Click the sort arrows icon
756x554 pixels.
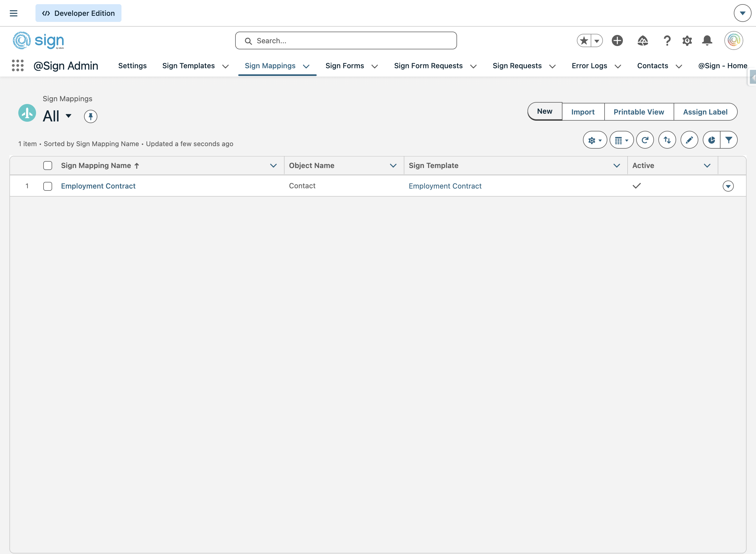pos(667,140)
